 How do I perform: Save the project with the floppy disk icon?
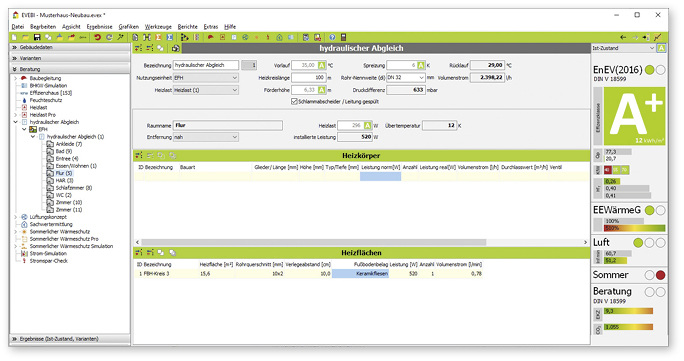pyautogui.click(x=37, y=37)
